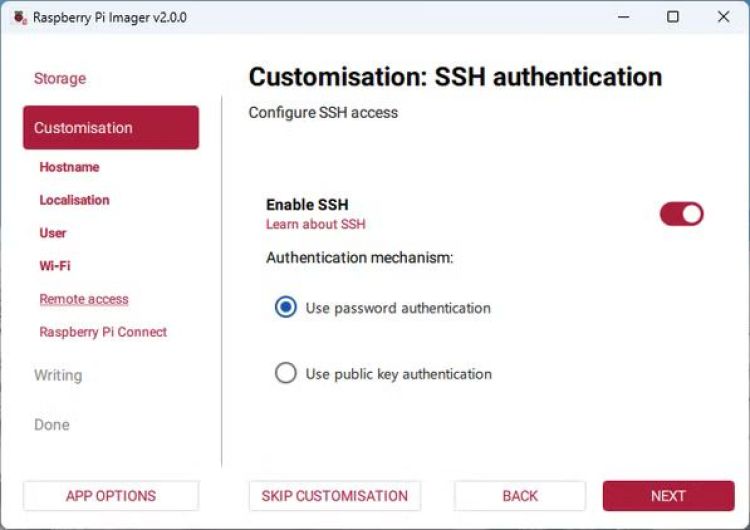Click SKIP CUSTOMISATION button
Viewport: 750px width, 530px height.
pyautogui.click(x=334, y=496)
